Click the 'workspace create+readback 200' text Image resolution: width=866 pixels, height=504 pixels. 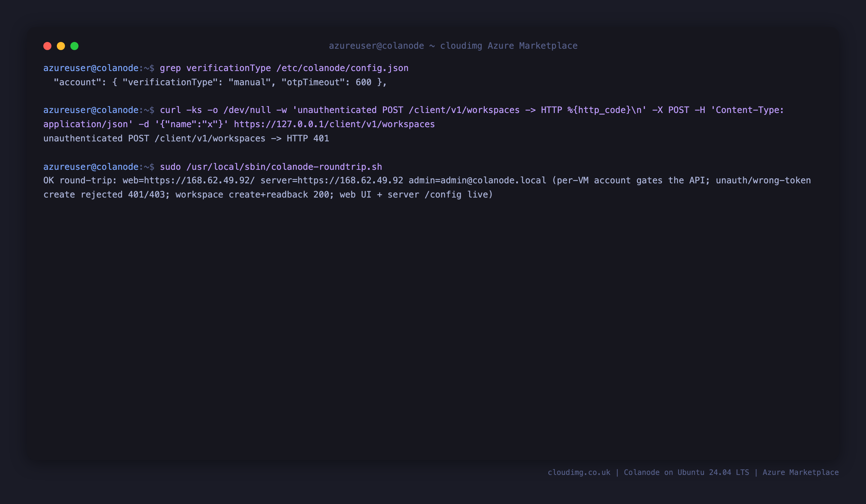(252, 194)
